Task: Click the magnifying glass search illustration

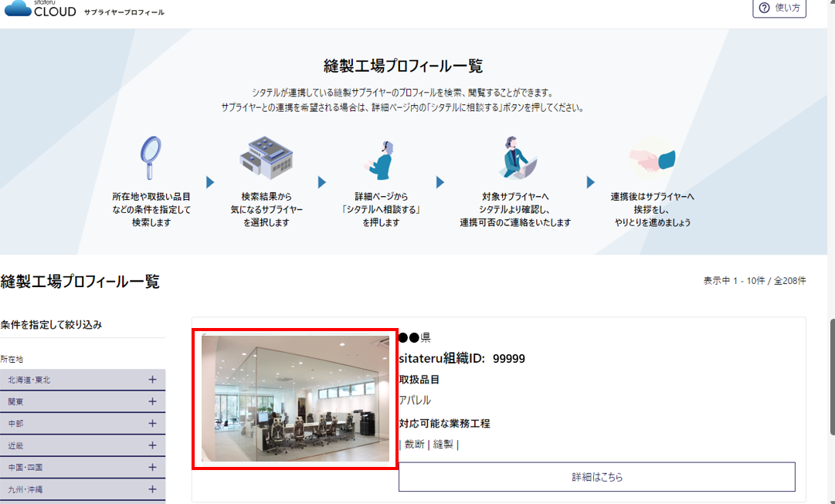Action: click(150, 159)
